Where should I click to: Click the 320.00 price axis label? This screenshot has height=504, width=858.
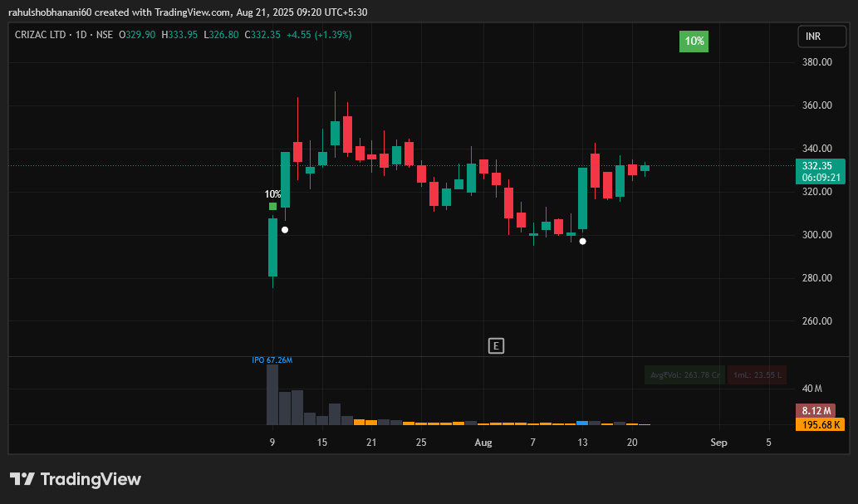(817, 192)
